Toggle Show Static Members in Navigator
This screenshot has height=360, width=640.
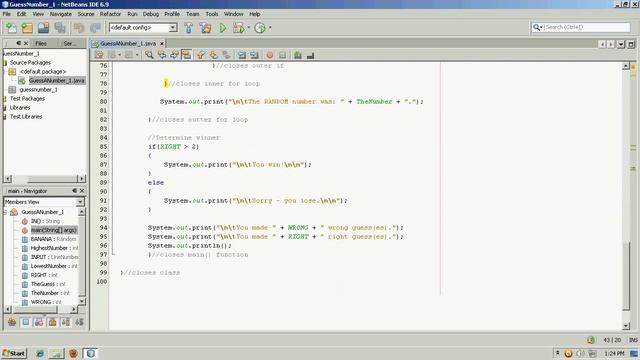(x=39, y=322)
